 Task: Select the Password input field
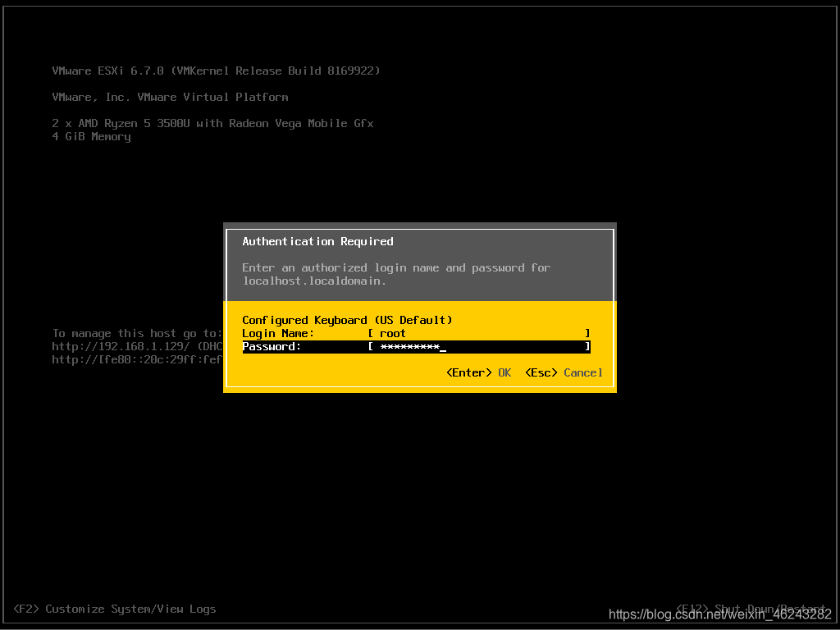[x=479, y=347]
